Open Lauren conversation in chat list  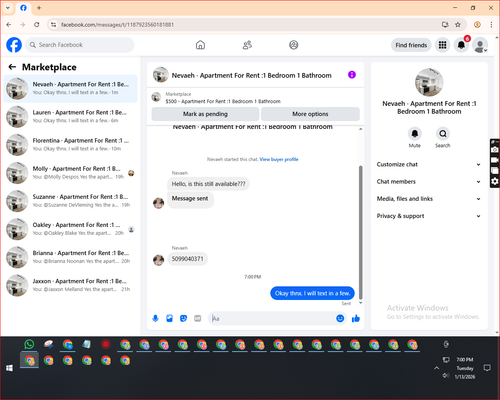(70, 117)
